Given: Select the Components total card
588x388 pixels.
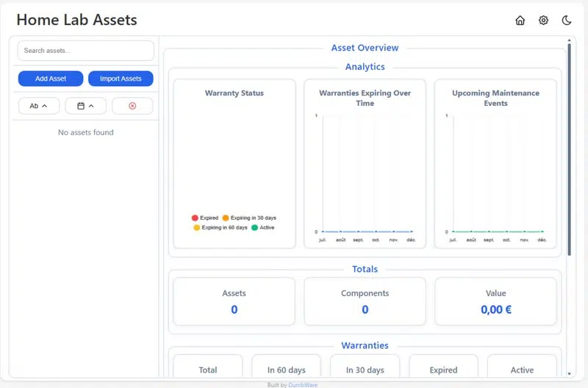Looking at the screenshot, I should coord(365,301).
